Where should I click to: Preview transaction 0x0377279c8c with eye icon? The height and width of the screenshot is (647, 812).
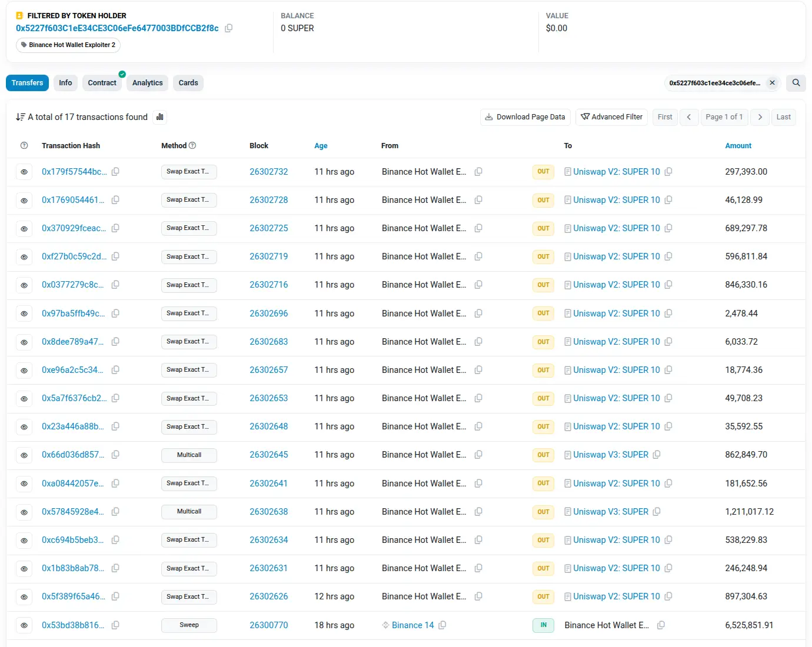click(24, 285)
